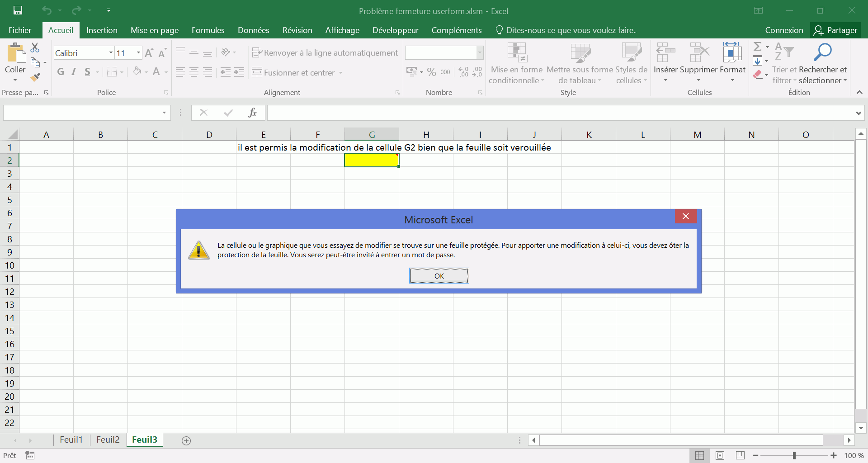This screenshot has height=463, width=868.
Task: Toggle bold formatting G button
Action: [61, 72]
